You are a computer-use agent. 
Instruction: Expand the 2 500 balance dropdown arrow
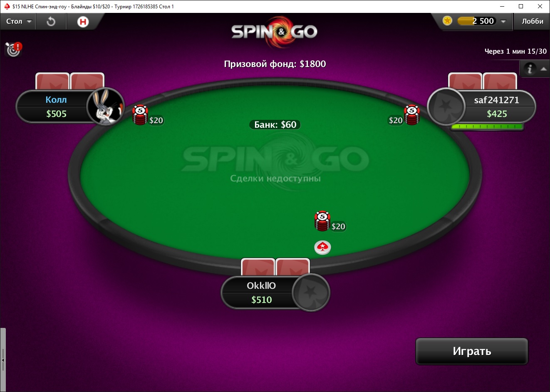click(x=503, y=21)
